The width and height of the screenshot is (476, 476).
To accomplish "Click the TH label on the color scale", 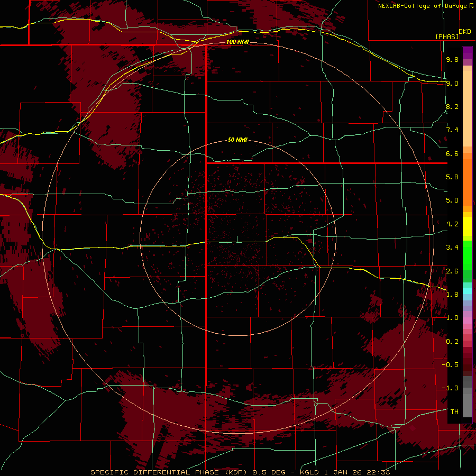I will click(454, 411).
